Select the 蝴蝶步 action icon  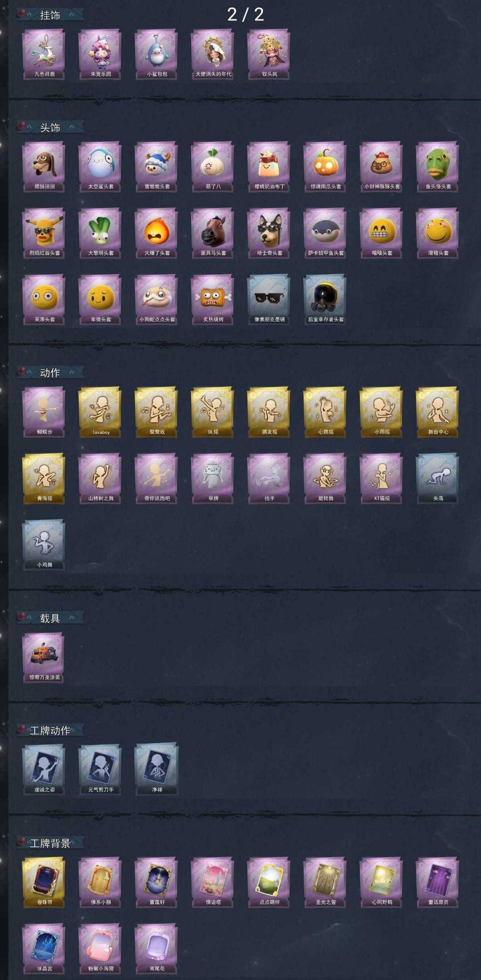click(44, 412)
